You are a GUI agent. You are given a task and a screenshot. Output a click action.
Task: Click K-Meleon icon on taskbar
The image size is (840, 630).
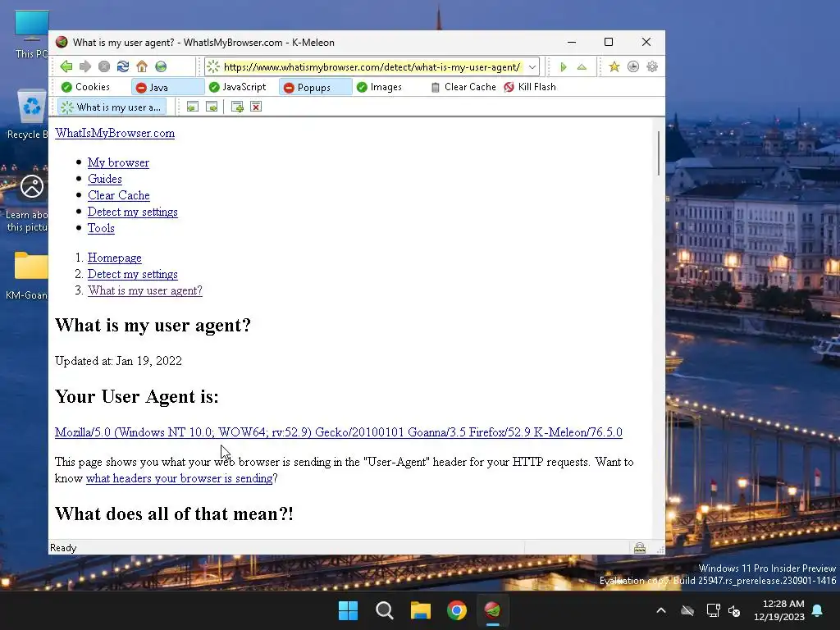(493, 610)
